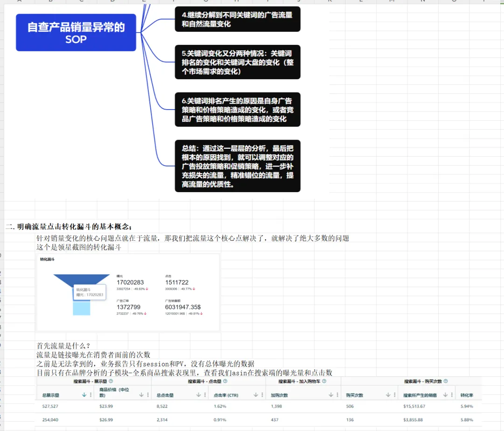Open the three-dot menu for 总展示量 column
Screen dimensions: 504x431
(x=91, y=395)
